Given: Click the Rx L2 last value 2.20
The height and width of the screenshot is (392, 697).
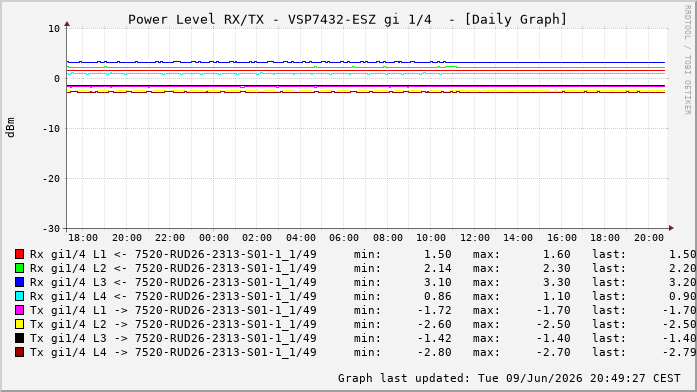Looking at the screenshot, I should click(682, 268).
